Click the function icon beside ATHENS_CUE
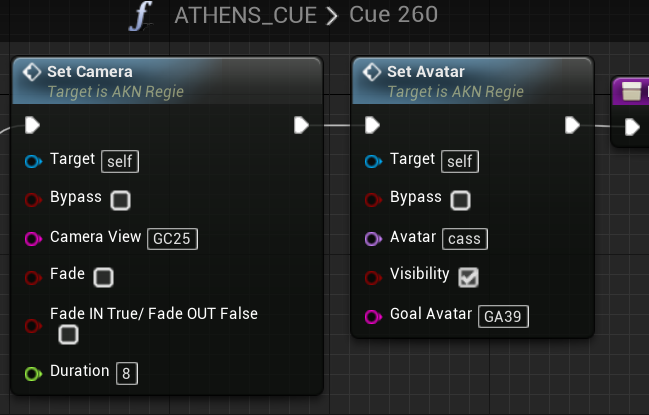The image size is (649, 415). pos(141,17)
